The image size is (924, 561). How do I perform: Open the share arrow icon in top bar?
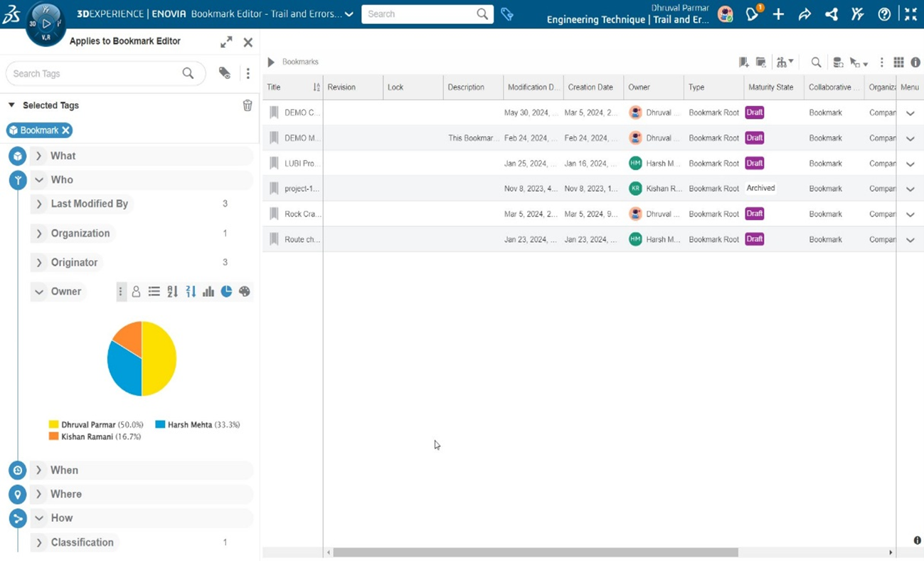[x=804, y=14]
